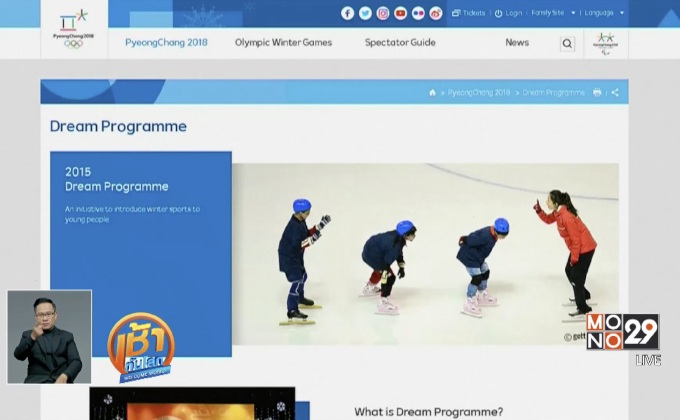Click the Login link
680x420 pixels.
point(509,13)
